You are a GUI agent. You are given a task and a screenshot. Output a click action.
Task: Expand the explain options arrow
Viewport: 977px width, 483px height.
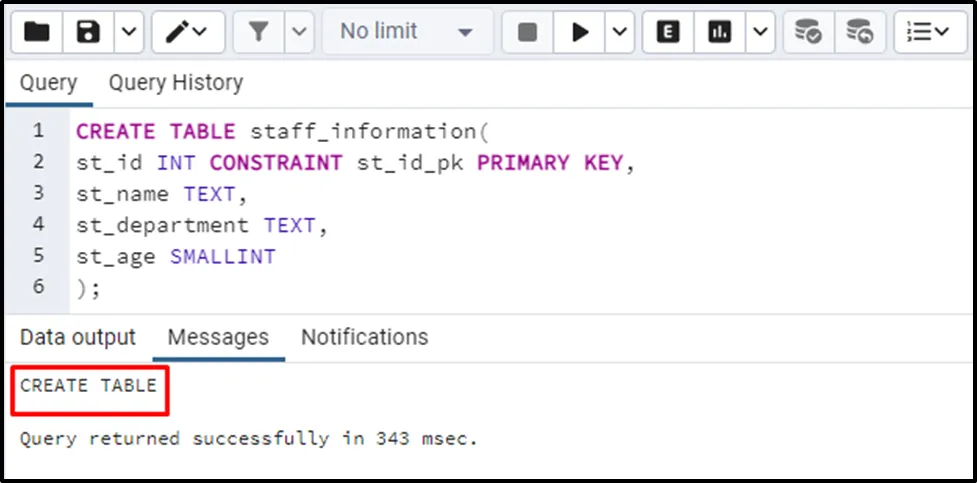[x=759, y=33]
